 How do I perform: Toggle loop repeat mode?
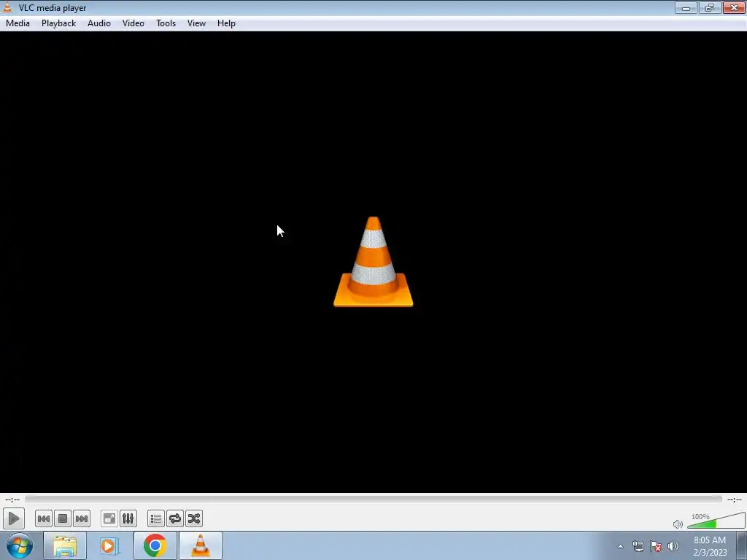(x=175, y=518)
